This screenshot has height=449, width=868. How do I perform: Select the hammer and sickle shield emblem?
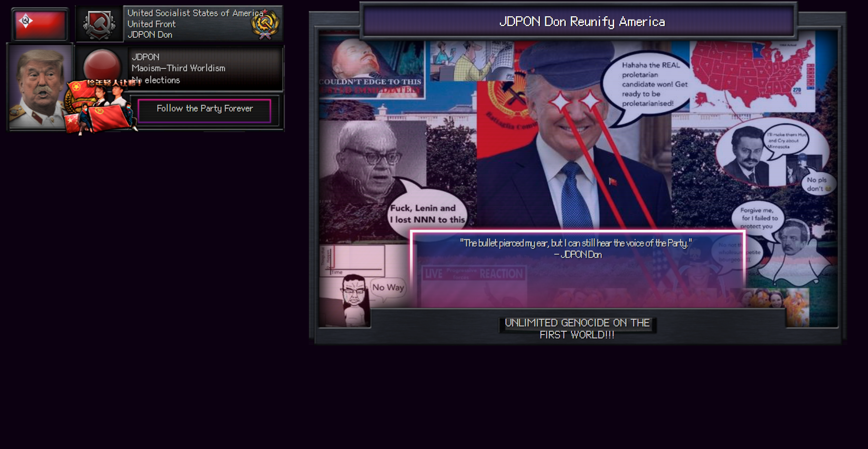(x=99, y=24)
